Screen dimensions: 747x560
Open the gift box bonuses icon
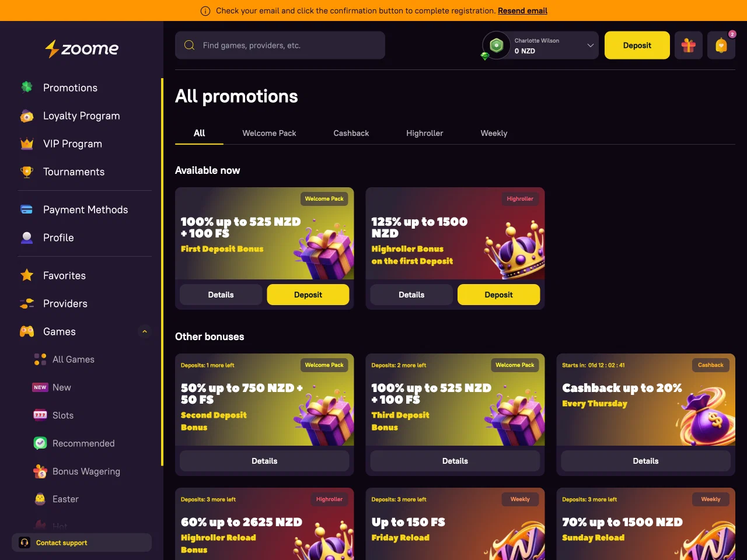click(689, 45)
